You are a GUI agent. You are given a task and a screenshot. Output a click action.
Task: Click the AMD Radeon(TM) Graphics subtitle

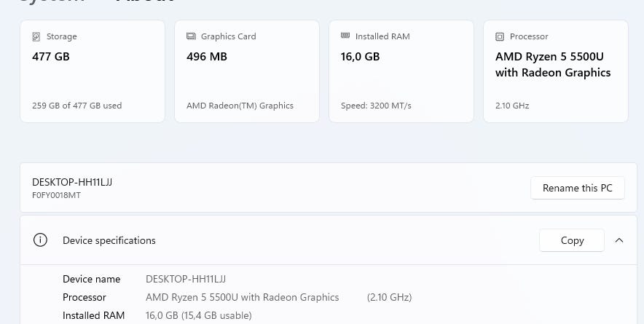click(x=240, y=106)
